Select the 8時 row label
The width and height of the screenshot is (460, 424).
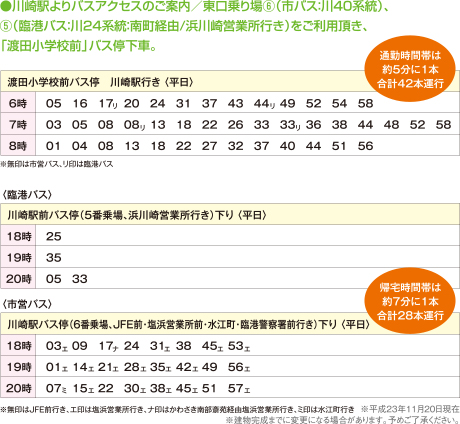pos(18,146)
